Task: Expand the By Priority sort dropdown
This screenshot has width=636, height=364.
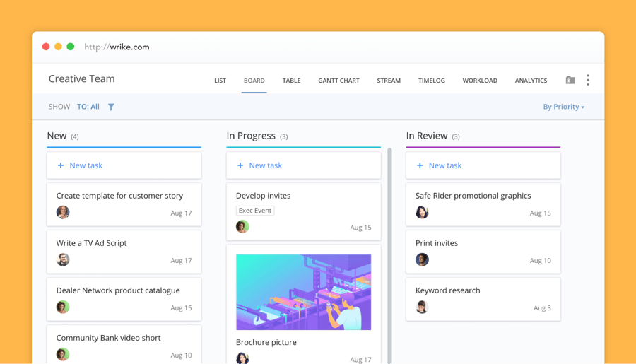Action: pyautogui.click(x=563, y=107)
